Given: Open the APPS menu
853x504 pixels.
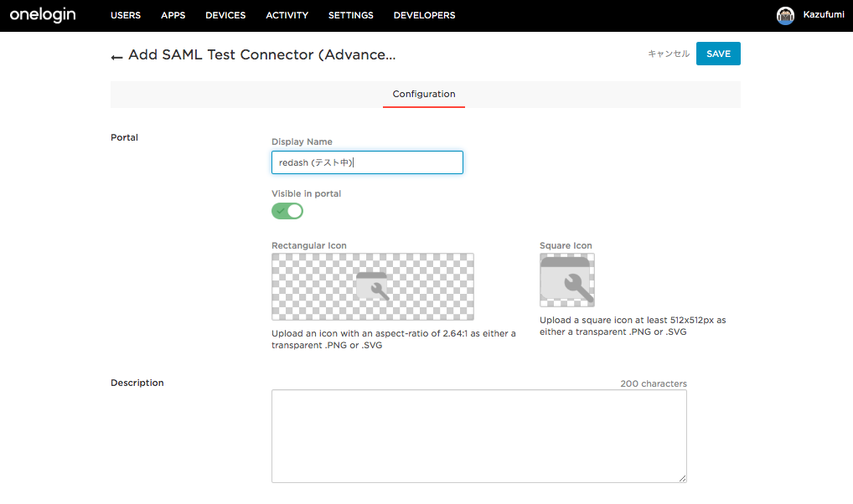Looking at the screenshot, I should [x=173, y=15].
